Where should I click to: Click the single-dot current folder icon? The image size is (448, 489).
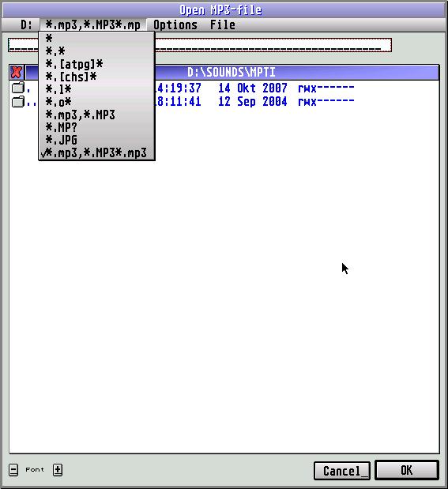tap(18, 88)
